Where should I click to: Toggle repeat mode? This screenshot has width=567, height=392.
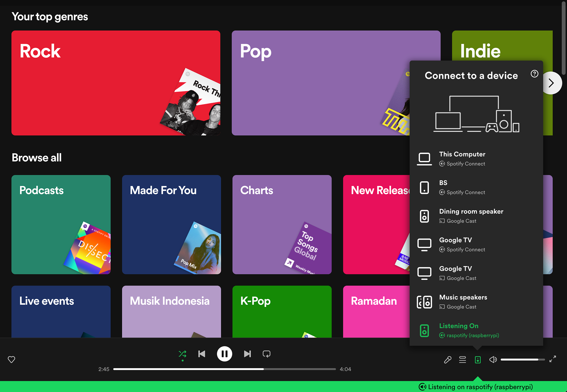click(x=266, y=354)
